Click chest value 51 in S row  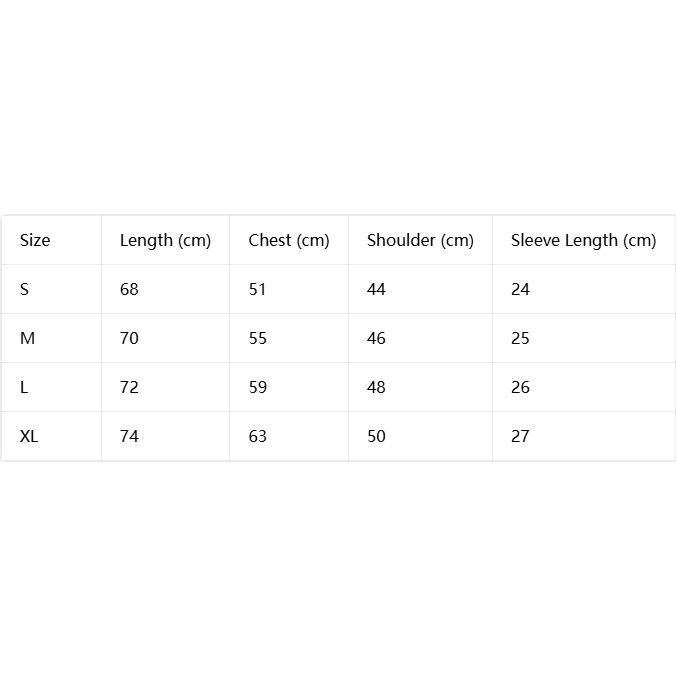point(257,289)
